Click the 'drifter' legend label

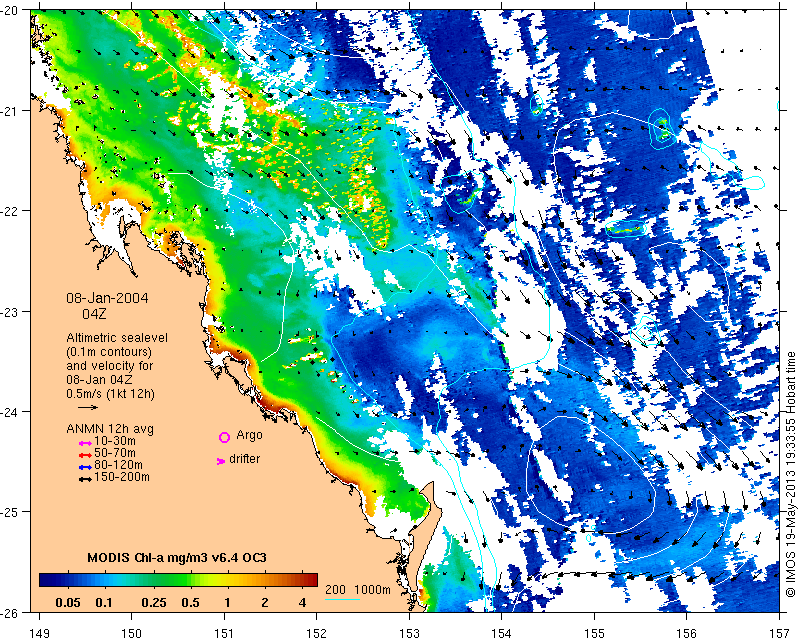click(244, 459)
